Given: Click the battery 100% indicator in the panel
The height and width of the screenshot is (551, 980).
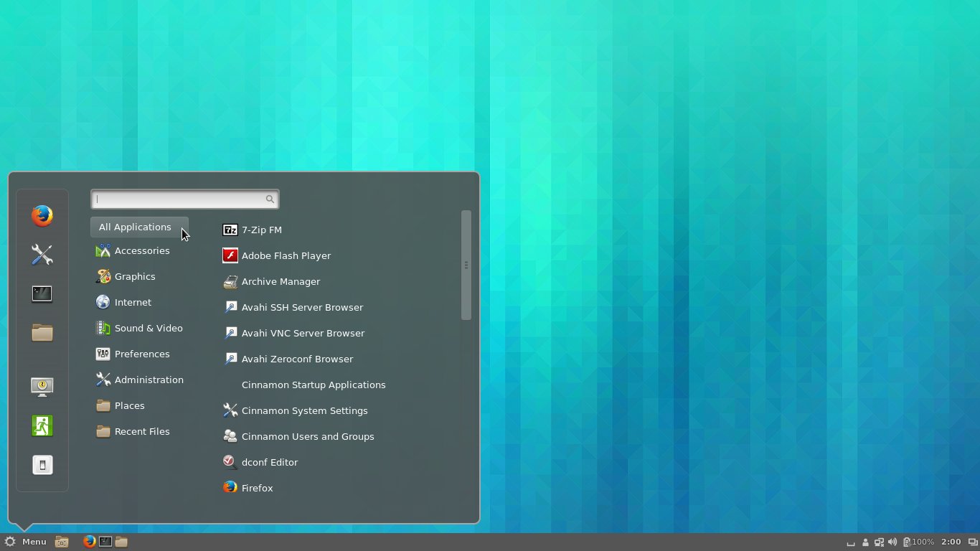Looking at the screenshot, I should click(919, 542).
